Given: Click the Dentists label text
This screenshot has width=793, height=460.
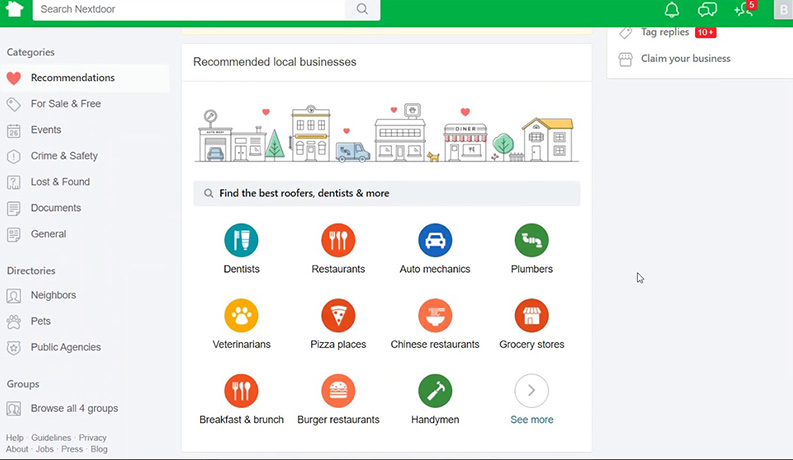Looking at the screenshot, I should pyautogui.click(x=241, y=269).
